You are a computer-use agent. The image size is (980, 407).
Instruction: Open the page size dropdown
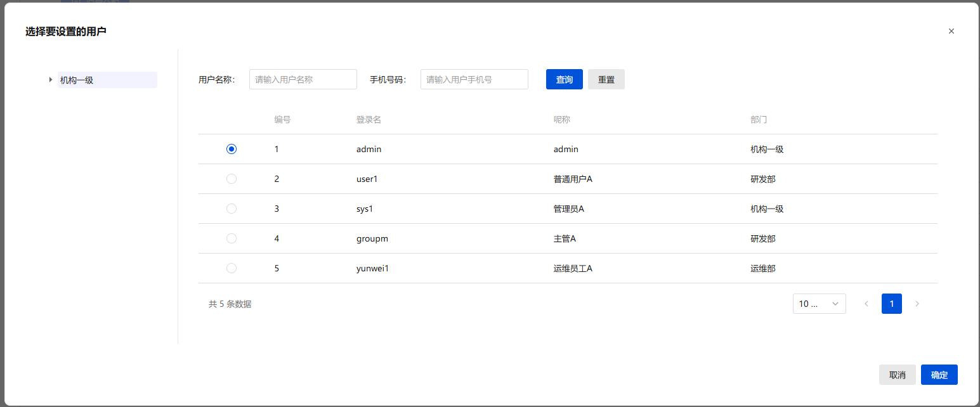(x=819, y=304)
